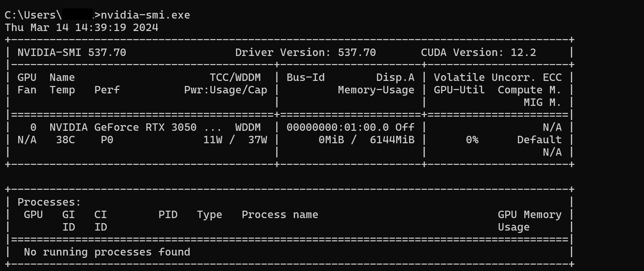Screen dimensions: 644x271
Task: Click the Process name column header
Action: coord(280,215)
